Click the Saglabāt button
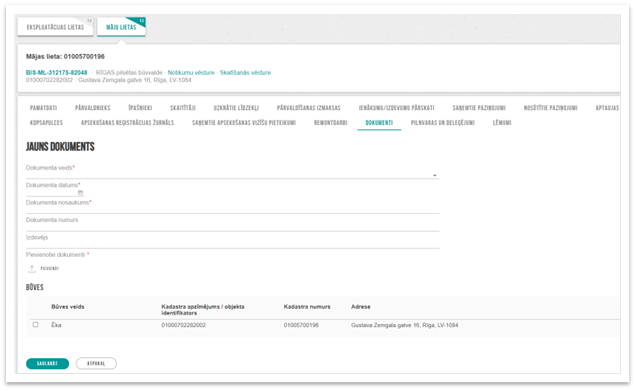 click(x=47, y=364)
